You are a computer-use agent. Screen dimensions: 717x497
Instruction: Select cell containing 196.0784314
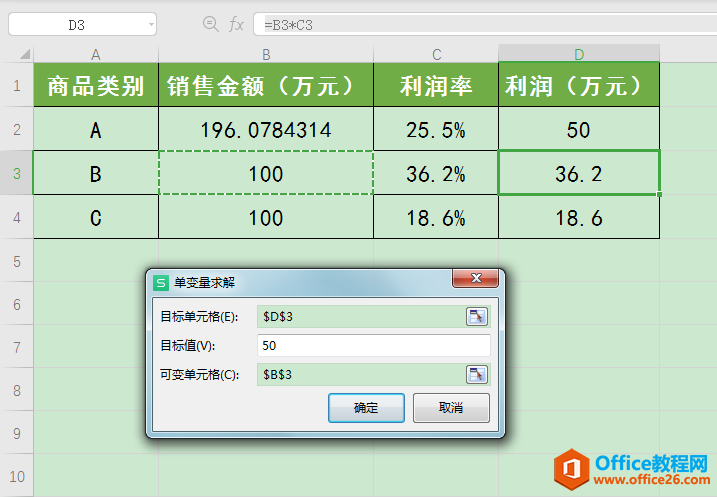tap(266, 130)
